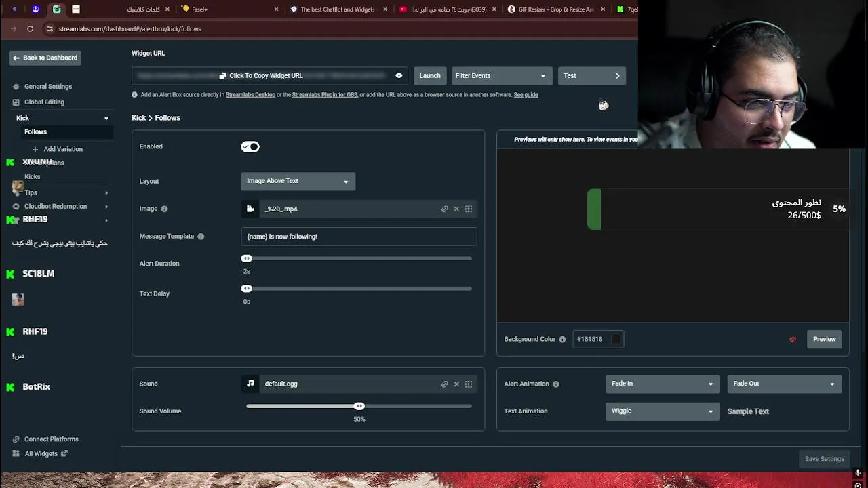The image size is (868, 488).
Task: Click Connect Platforms plug icon
Action: click(16, 439)
